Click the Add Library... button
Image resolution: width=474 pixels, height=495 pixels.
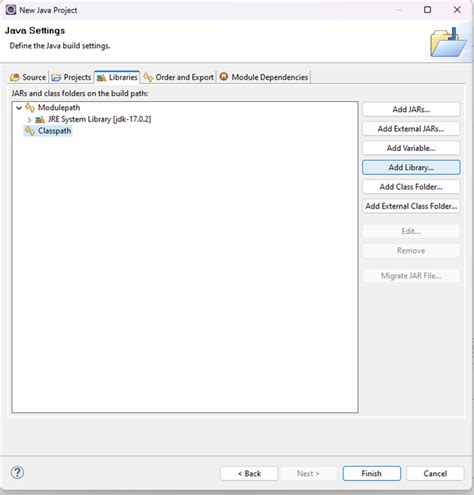(x=411, y=167)
